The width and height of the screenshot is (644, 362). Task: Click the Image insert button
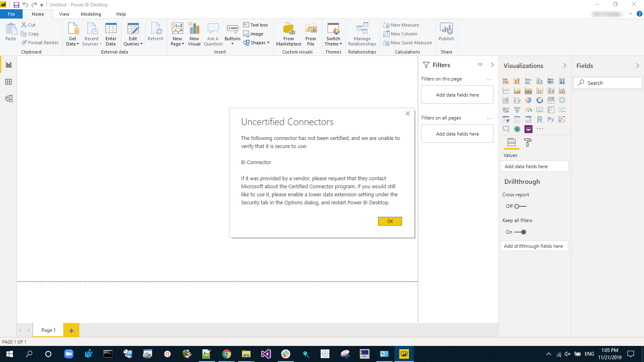coord(253,34)
